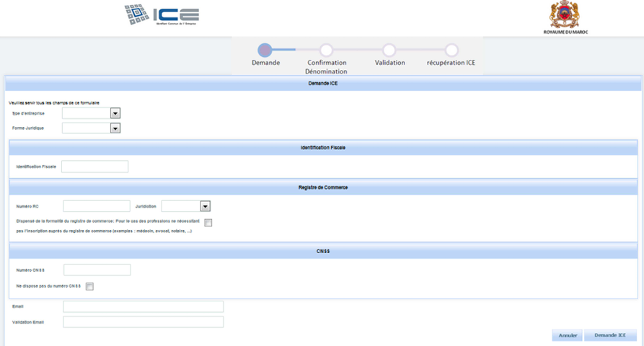Click the Royaume du Maroc coat of arms
644x346 pixels.
point(565,14)
